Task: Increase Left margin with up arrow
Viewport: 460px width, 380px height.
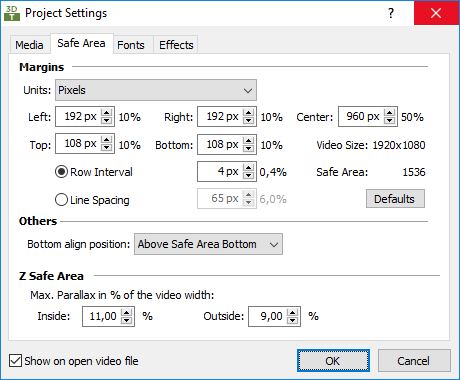Action: (x=106, y=113)
